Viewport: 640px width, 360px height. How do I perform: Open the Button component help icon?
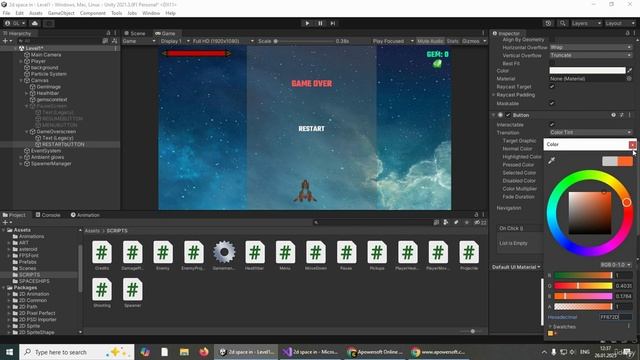point(613,115)
